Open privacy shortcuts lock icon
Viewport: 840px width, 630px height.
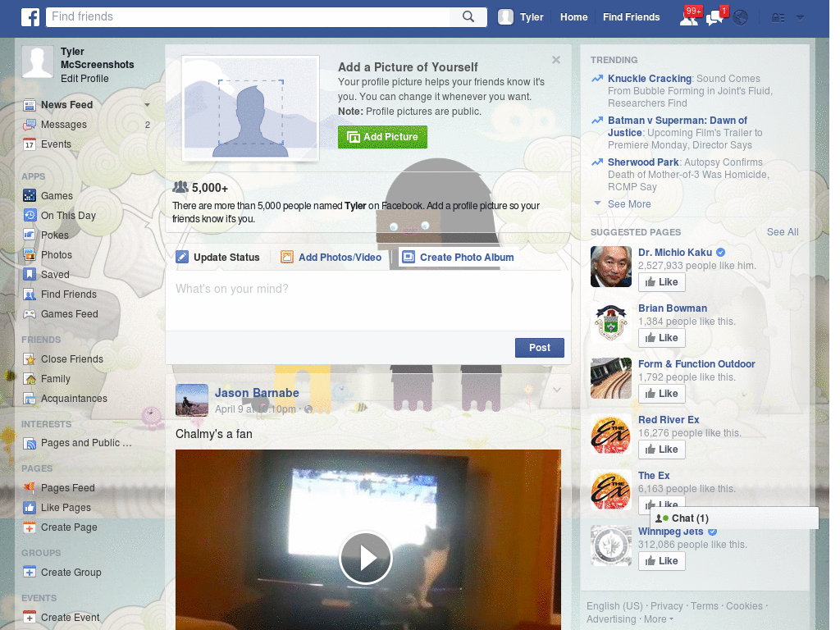click(778, 18)
